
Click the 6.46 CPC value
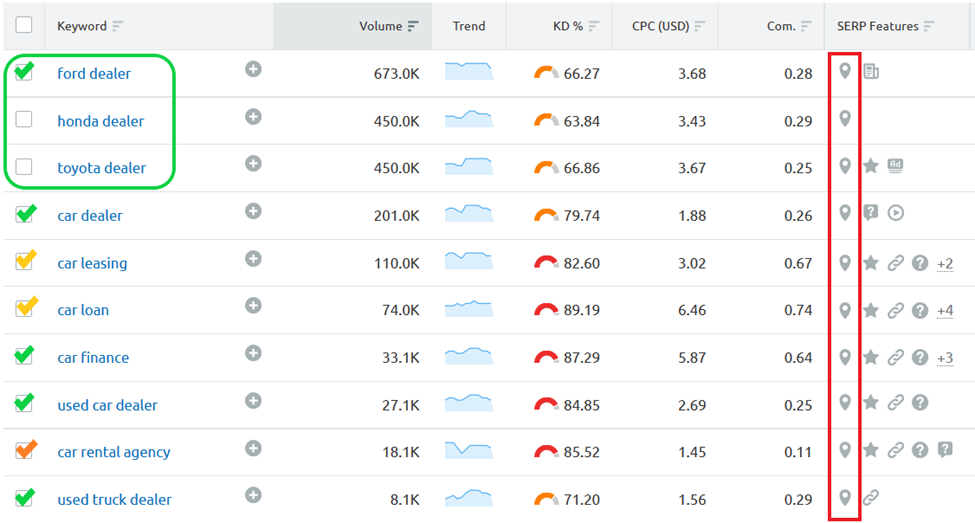[x=691, y=310]
